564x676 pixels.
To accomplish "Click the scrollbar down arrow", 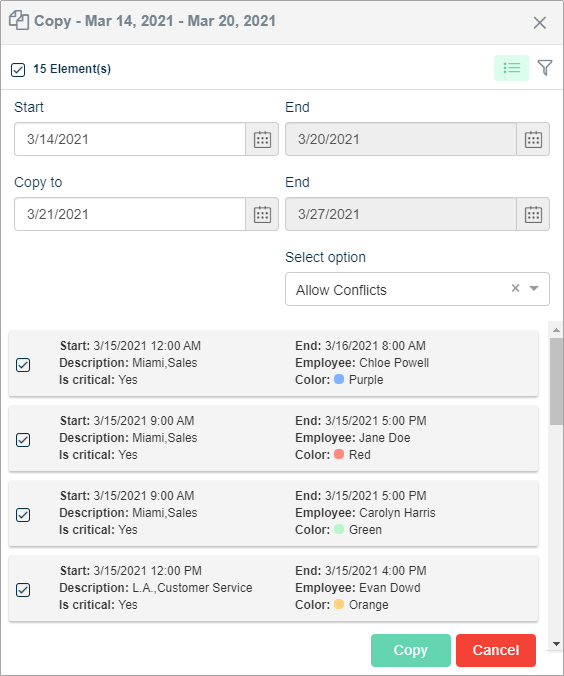I will 556,644.
